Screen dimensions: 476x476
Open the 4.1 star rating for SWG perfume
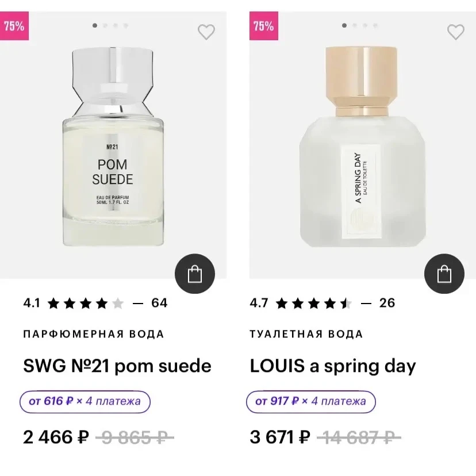pos(74,303)
